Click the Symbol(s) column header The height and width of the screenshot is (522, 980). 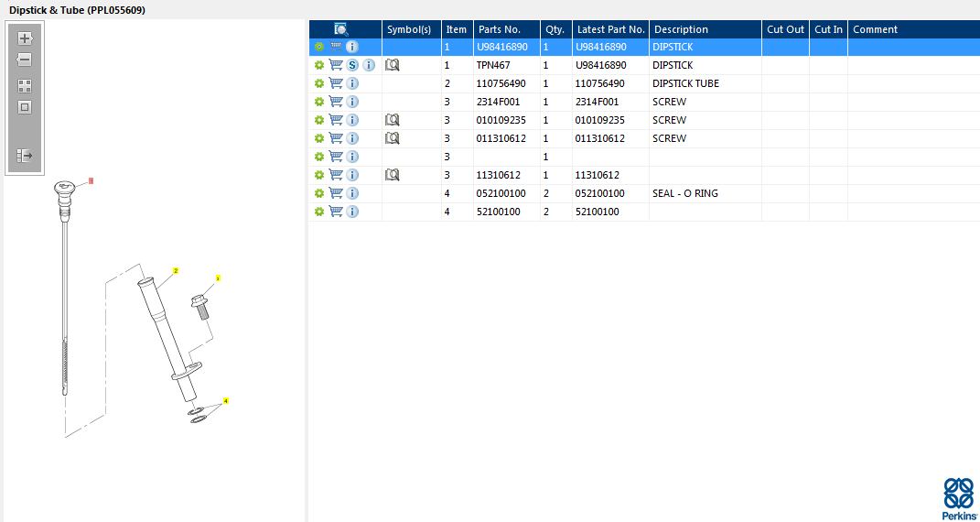click(412, 29)
